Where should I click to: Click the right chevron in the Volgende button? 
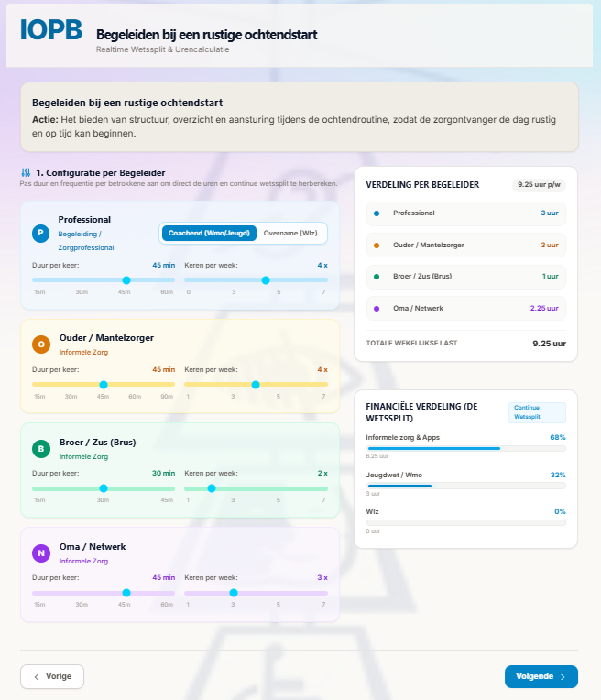[563, 677]
